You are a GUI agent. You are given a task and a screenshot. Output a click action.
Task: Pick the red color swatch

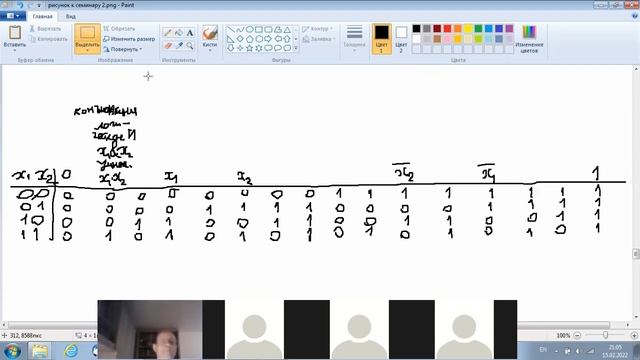447,29
